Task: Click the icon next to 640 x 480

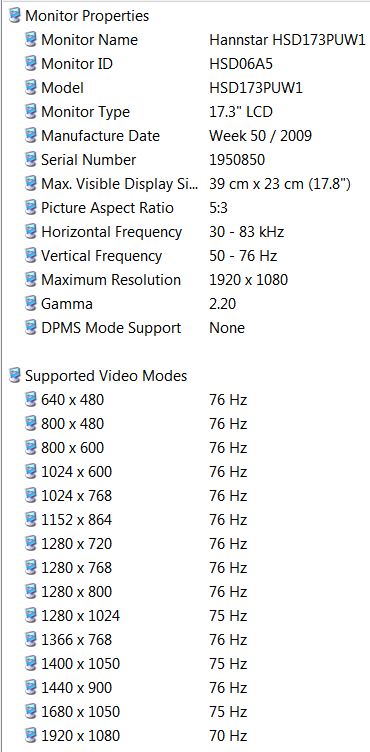Action: pos(31,400)
